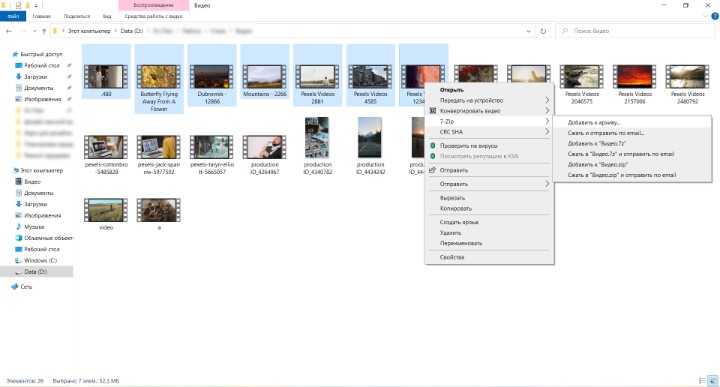Switch to details view icon
Viewport: 720px width, 387px height.
(x=702, y=381)
